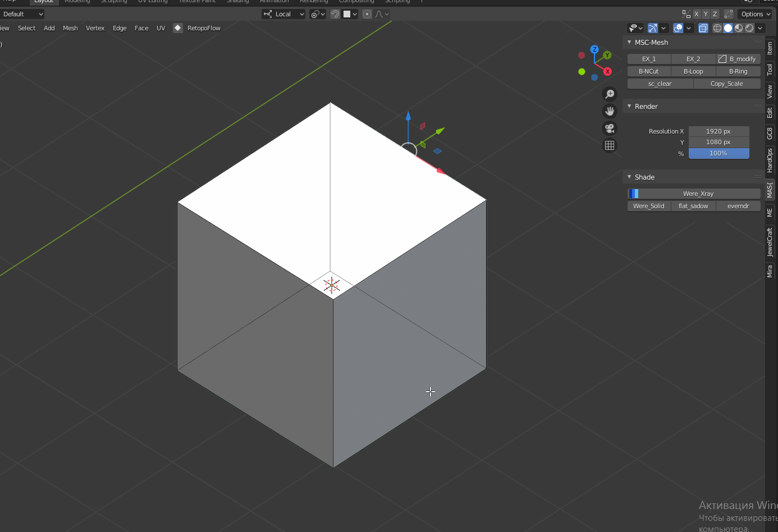This screenshot has width=778, height=532.
Task: Click the Were_Xray shading button
Action: point(694,194)
